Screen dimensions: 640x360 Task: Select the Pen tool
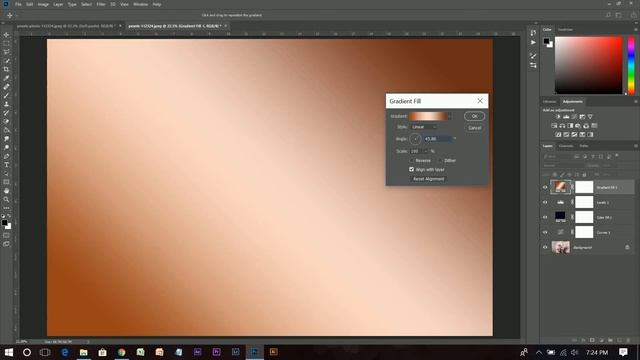(x=7, y=156)
